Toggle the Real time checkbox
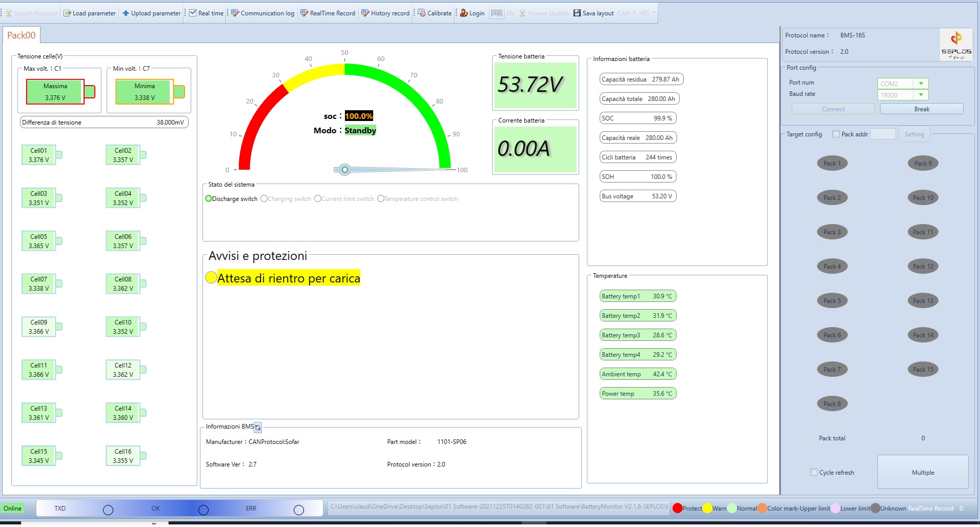The height and width of the screenshot is (527, 980). [193, 13]
